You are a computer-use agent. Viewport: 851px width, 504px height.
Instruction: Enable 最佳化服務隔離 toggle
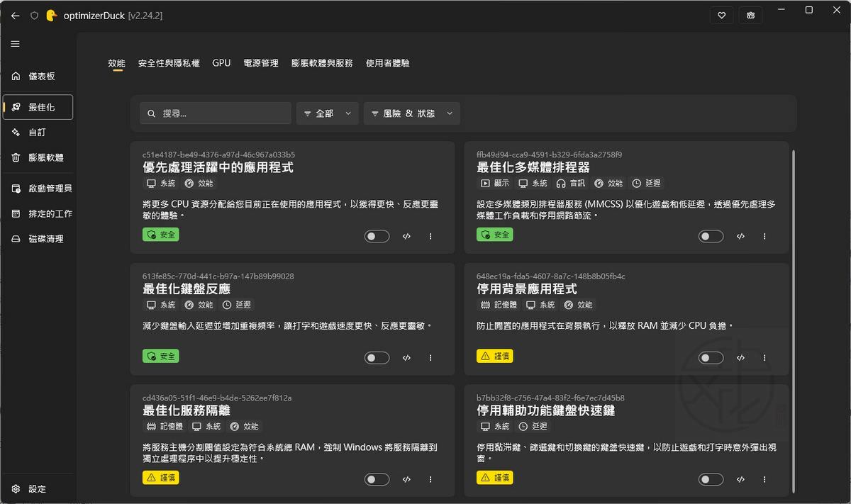point(377,480)
